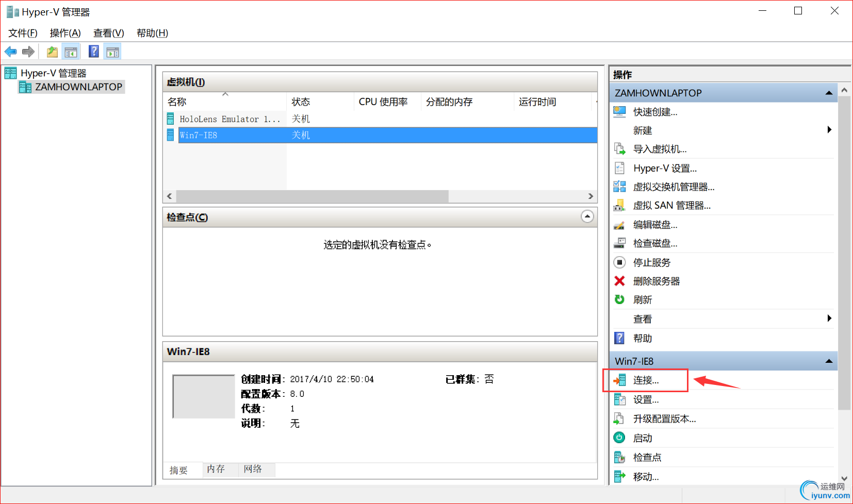Click the Actions pane scroll up arrow

[844, 90]
